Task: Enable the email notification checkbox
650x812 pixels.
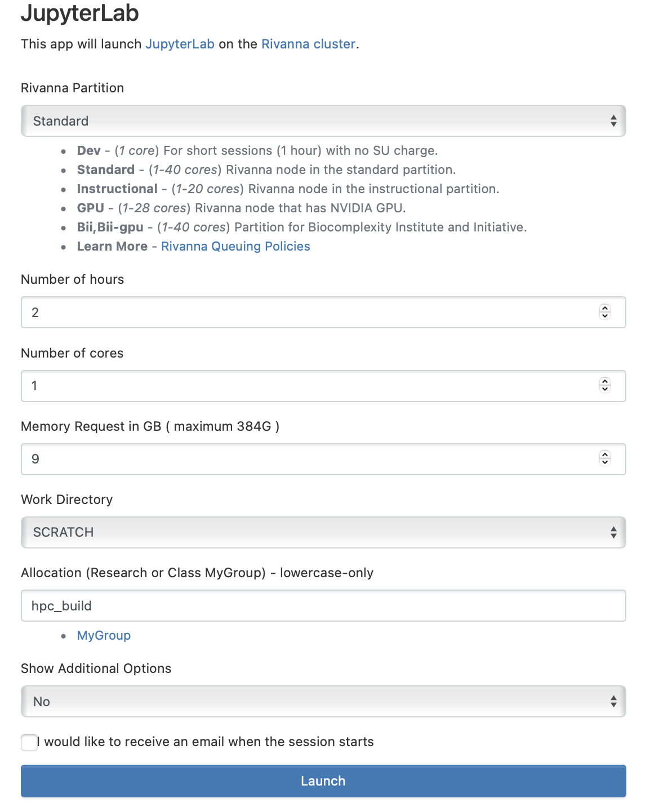Action: [29, 742]
